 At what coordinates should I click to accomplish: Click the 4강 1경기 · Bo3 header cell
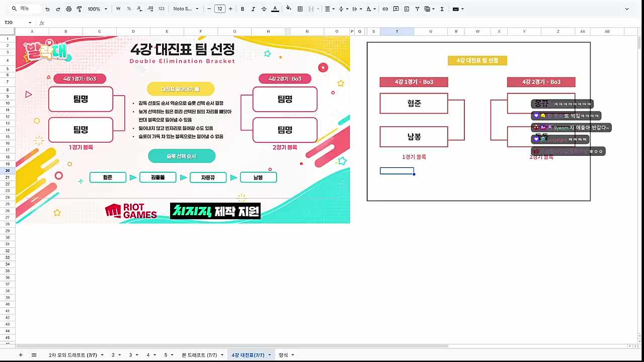point(414,82)
